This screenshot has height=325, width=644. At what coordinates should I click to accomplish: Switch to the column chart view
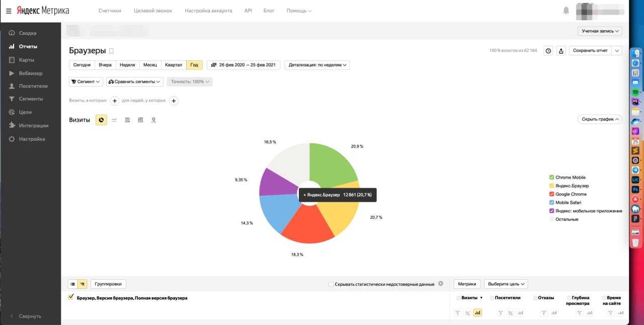tap(140, 120)
